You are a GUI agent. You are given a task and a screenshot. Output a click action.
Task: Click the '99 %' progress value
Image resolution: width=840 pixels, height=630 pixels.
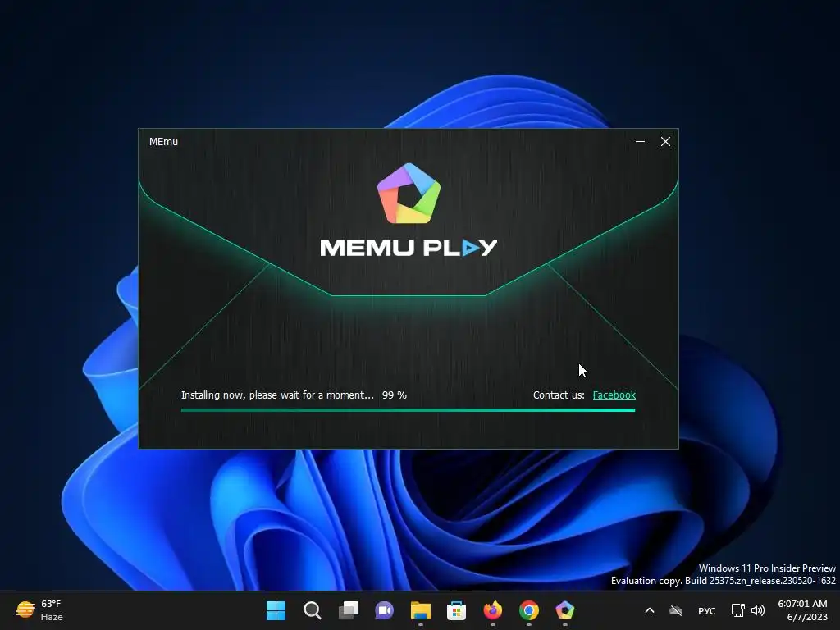point(395,395)
